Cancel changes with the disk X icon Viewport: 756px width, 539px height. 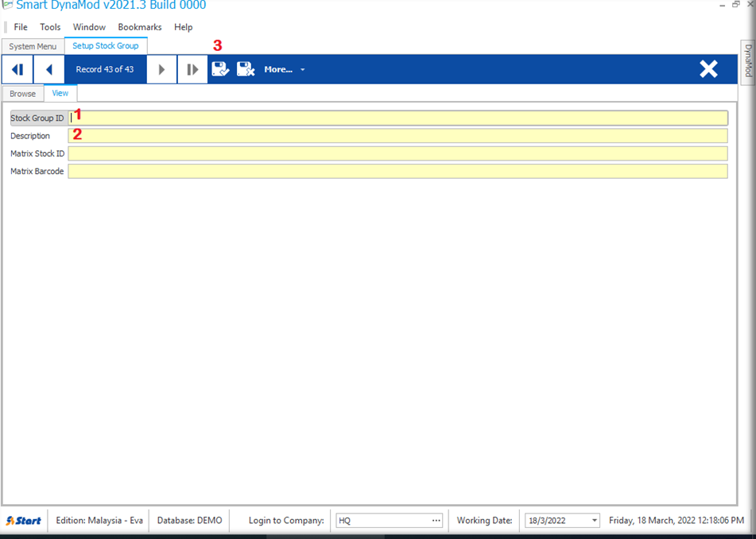coord(246,70)
